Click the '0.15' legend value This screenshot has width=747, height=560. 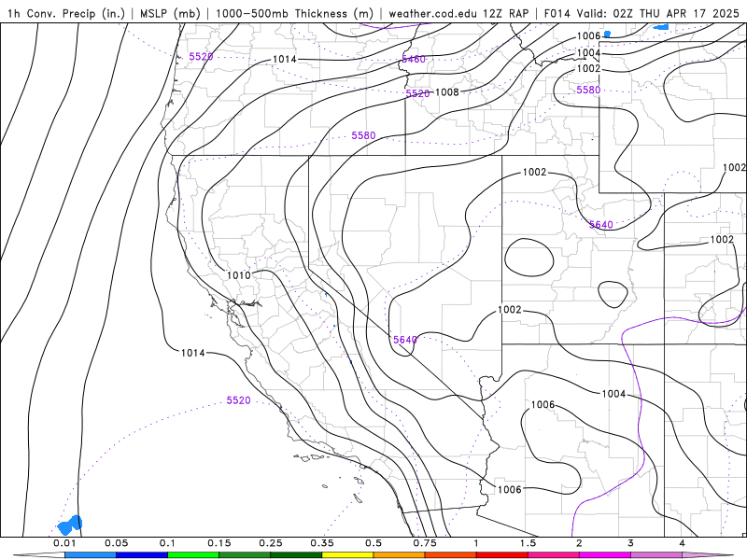click(219, 543)
